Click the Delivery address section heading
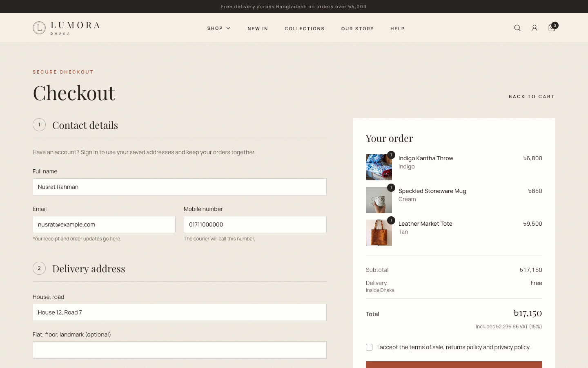Image resolution: width=588 pixels, height=368 pixels. (89, 268)
